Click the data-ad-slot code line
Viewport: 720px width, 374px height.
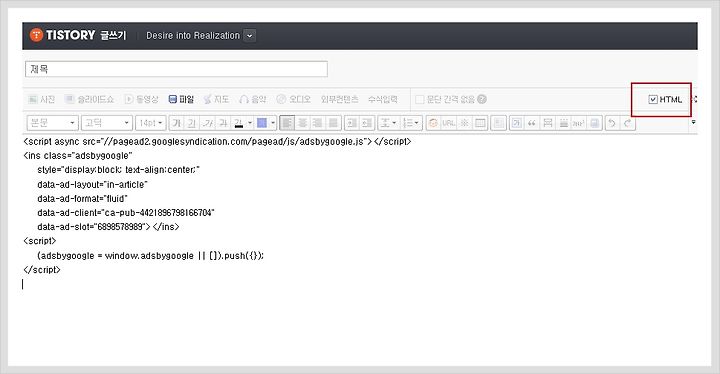point(108,227)
